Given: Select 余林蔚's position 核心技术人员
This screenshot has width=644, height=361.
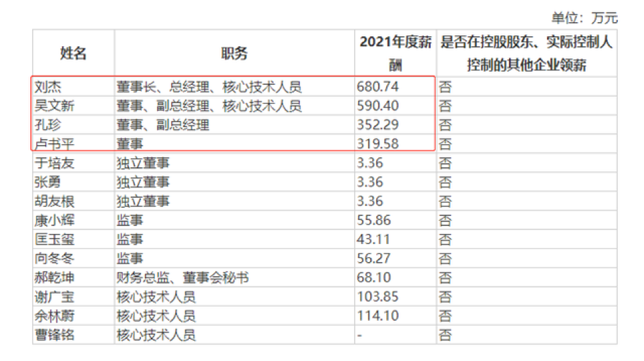Looking at the screenshot, I should (x=156, y=316).
